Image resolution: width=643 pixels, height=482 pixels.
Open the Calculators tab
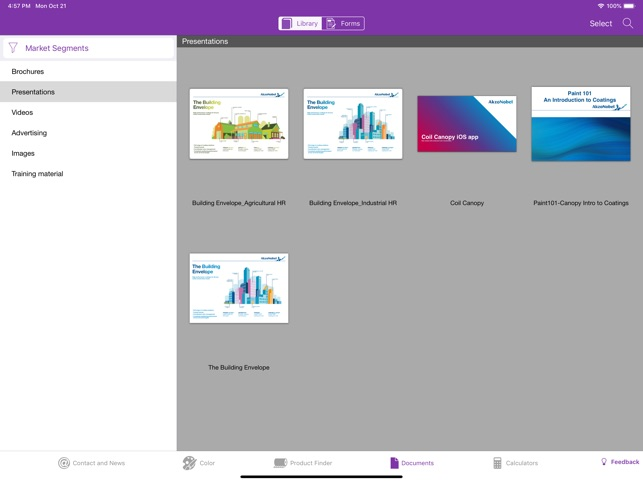coord(515,463)
